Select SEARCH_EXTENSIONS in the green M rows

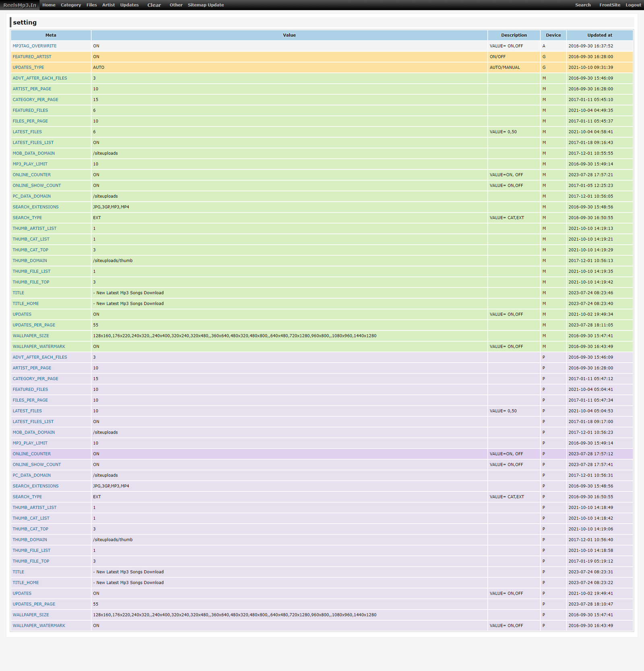coord(35,207)
